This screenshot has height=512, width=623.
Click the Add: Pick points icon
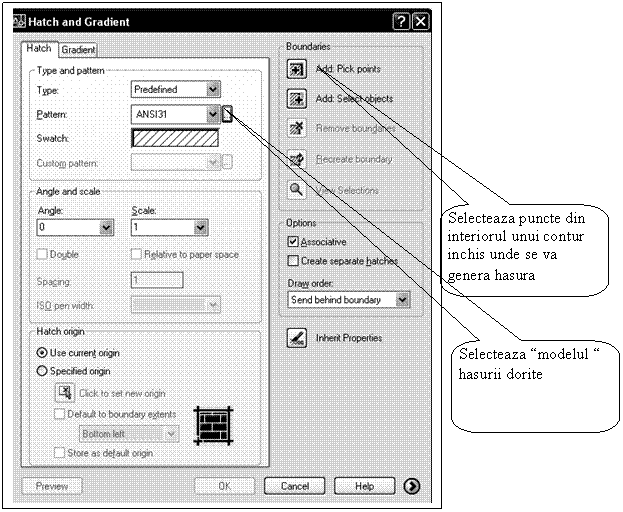pos(296,69)
